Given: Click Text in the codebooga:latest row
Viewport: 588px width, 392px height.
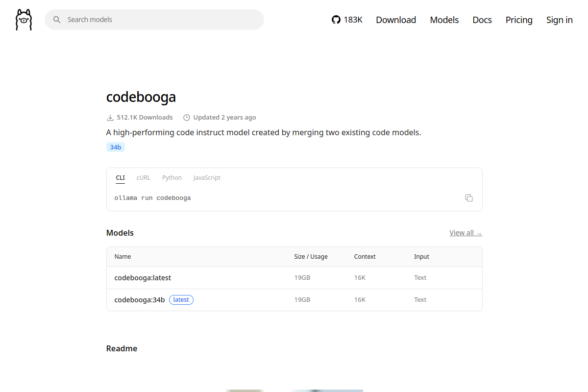Looking at the screenshot, I should [x=420, y=278].
